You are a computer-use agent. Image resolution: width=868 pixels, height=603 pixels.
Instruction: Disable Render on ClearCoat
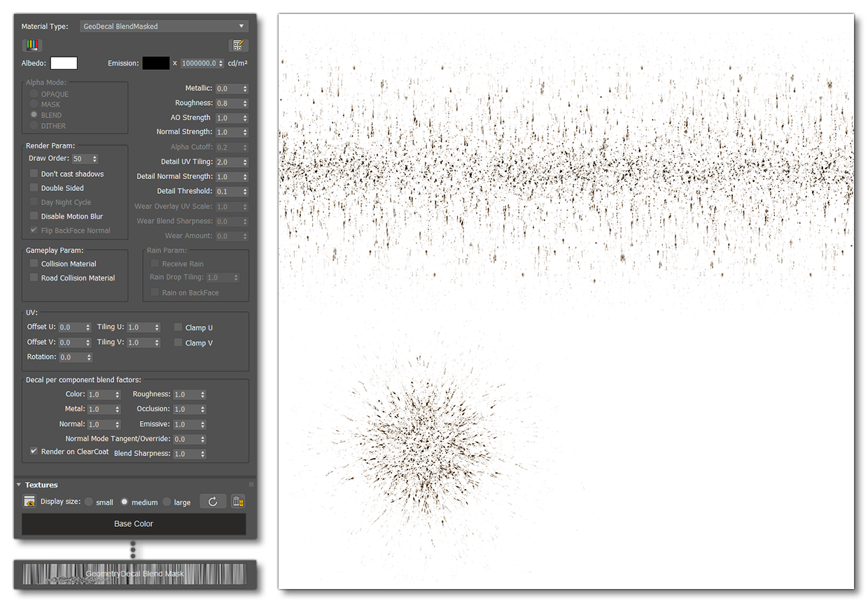(x=34, y=451)
